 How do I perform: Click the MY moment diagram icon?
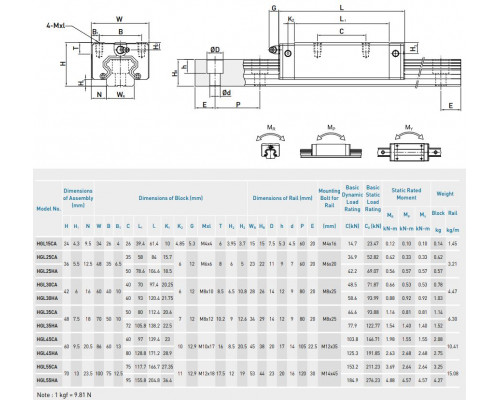click(x=410, y=143)
